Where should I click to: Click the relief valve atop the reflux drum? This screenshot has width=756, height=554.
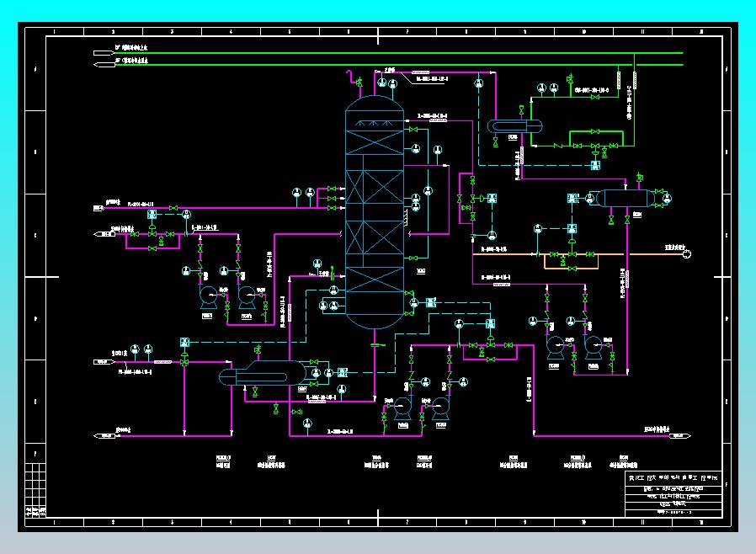tap(639, 177)
